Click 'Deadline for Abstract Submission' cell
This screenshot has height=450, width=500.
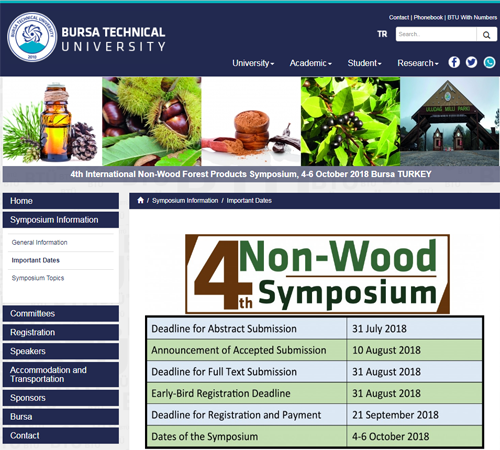pos(246,329)
